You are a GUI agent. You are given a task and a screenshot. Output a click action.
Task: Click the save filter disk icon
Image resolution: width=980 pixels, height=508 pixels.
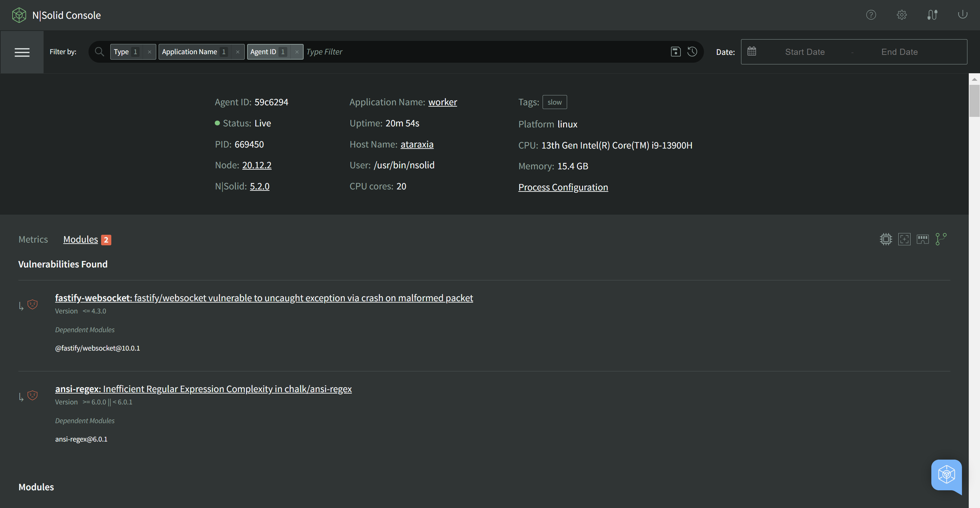tap(676, 51)
